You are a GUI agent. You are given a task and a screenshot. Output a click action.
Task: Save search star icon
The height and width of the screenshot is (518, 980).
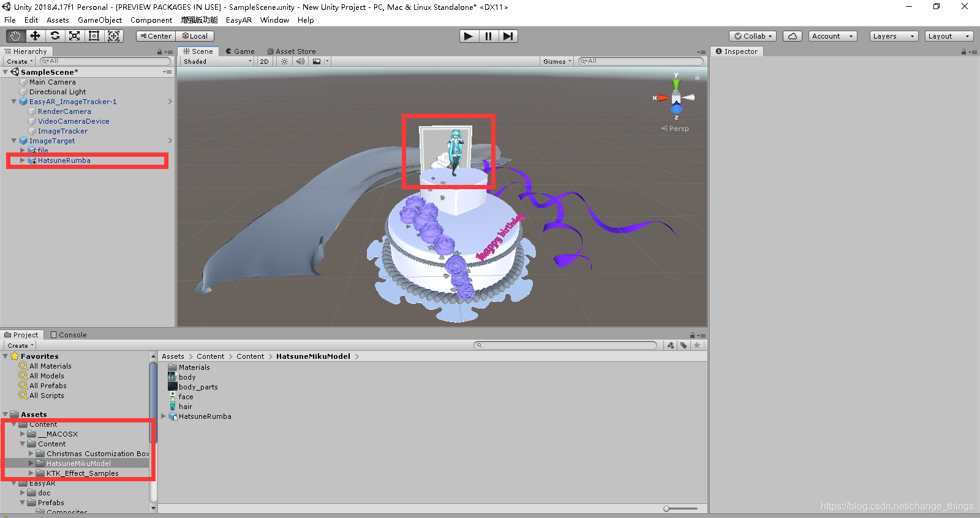tap(696, 345)
